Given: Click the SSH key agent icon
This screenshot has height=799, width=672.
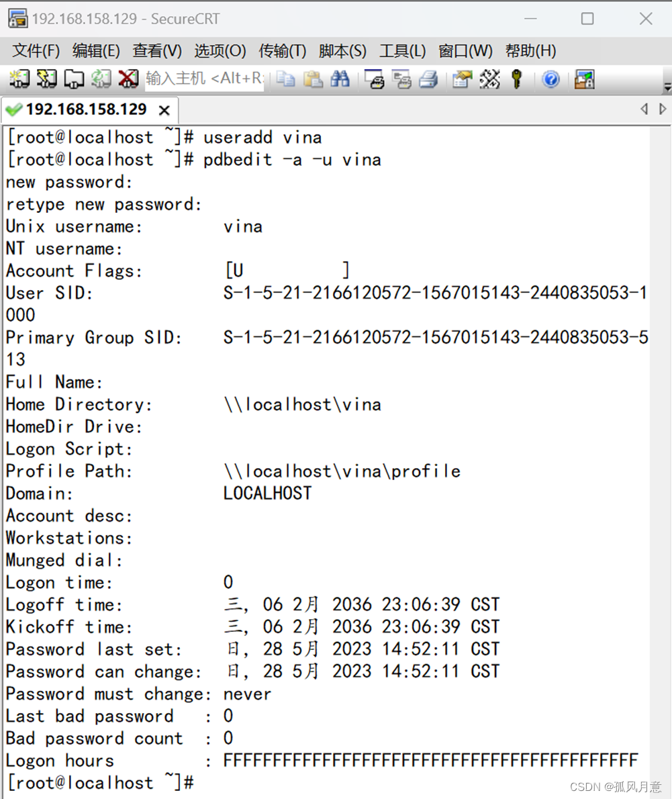Looking at the screenshot, I should point(517,79).
